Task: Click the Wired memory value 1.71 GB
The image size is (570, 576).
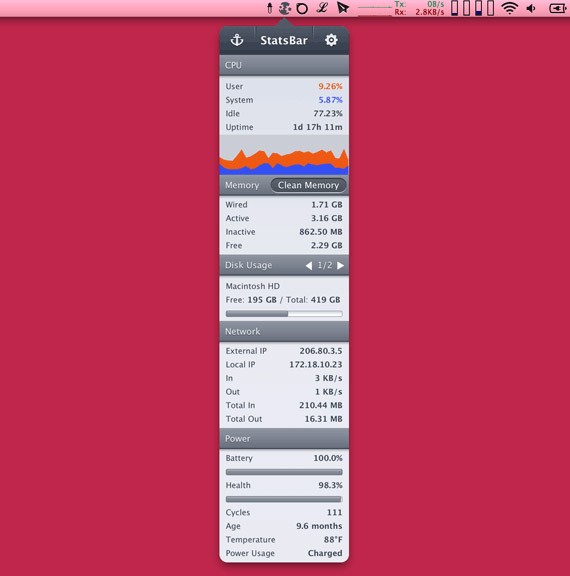Action: pos(327,205)
